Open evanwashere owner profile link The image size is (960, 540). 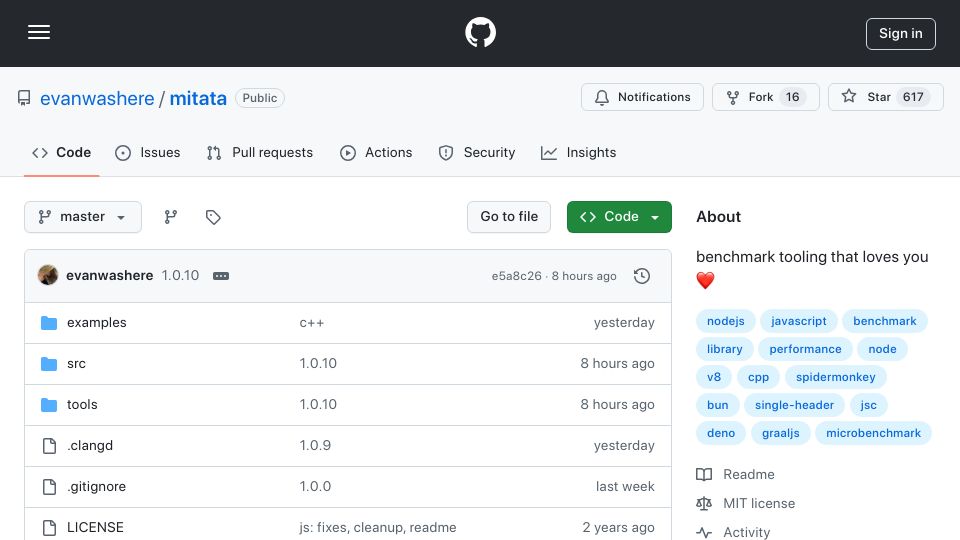click(97, 98)
